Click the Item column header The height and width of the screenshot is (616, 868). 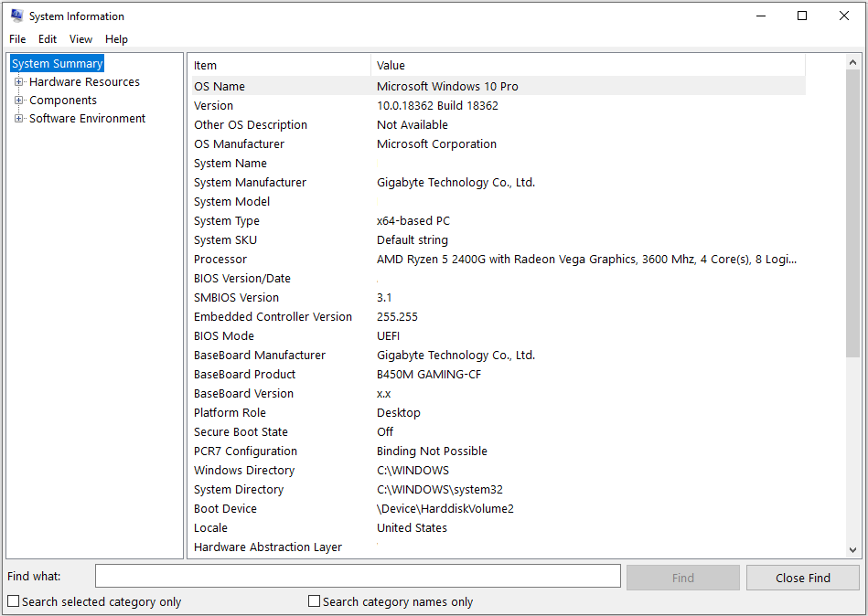(281, 65)
